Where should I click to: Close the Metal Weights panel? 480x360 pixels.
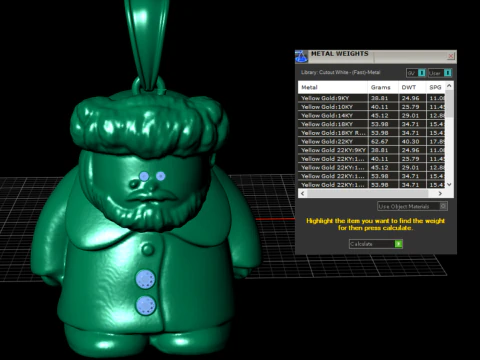click(451, 56)
